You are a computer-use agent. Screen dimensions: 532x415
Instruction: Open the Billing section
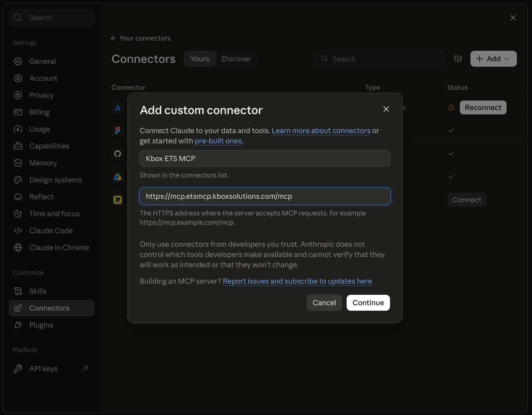(51, 112)
